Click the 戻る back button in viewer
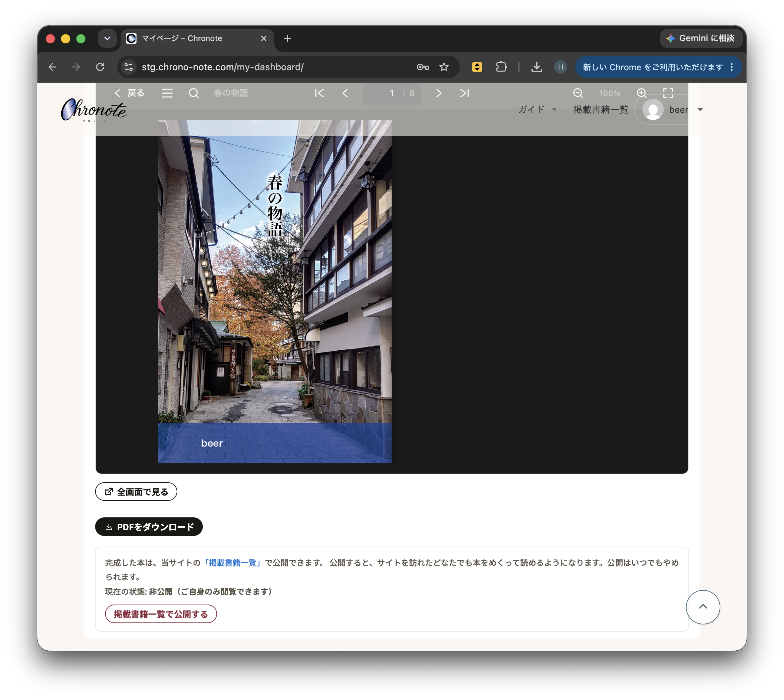The image size is (784, 700). [x=129, y=93]
